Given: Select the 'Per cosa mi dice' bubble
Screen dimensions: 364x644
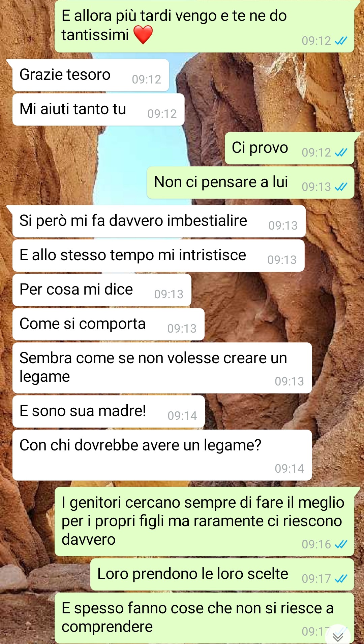Looking at the screenshot, I should [x=102, y=290].
